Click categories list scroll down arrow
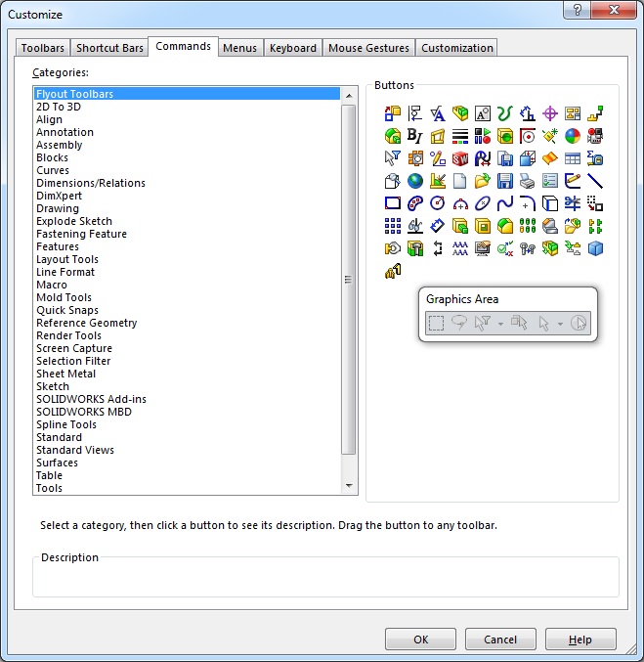644x662 pixels. click(x=349, y=486)
